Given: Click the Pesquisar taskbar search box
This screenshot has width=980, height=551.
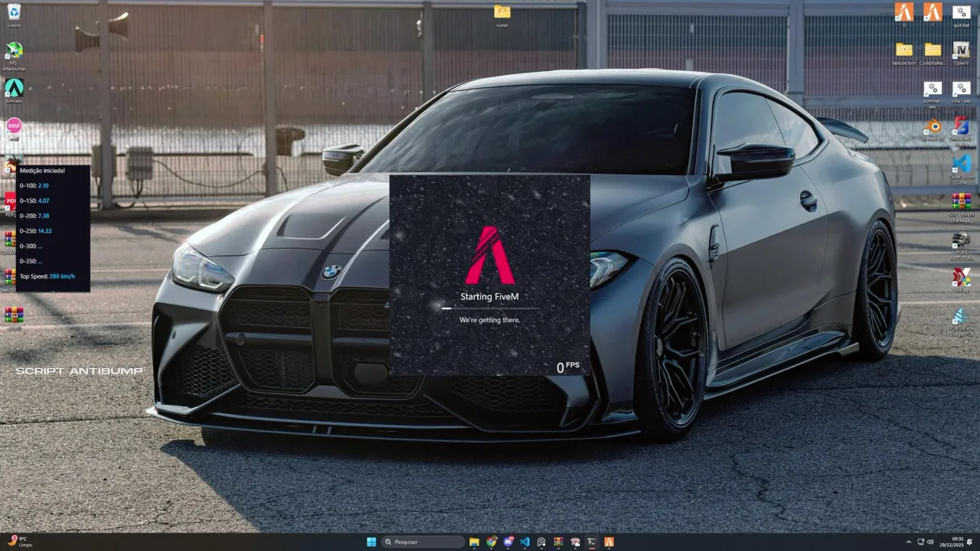Looking at the screenshot, I should tap(423, 542).
